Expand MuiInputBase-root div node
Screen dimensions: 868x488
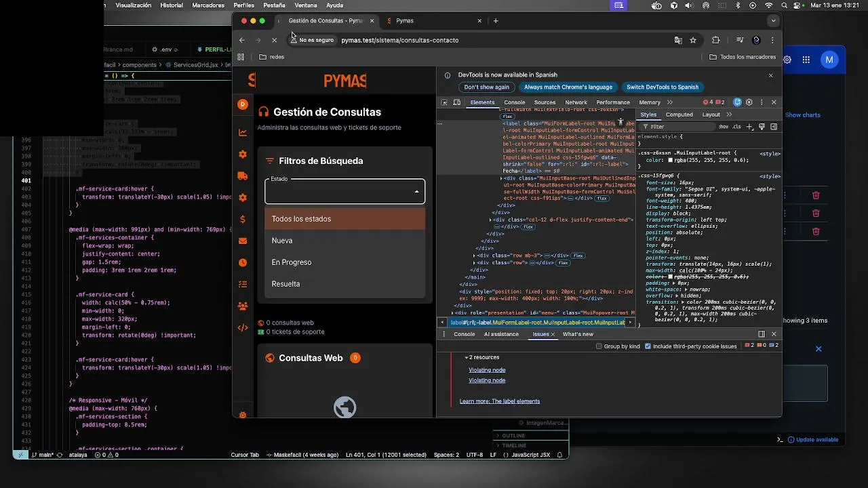(500, 179)
